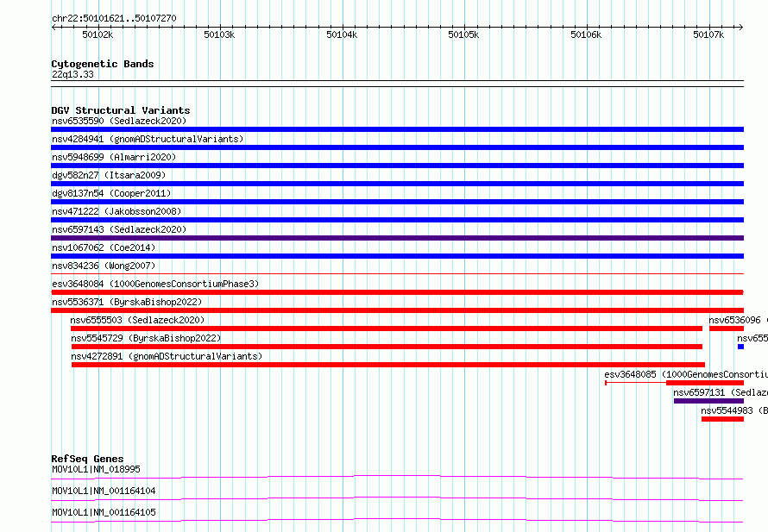Click the nsv6535590 (Sedlazeck2020) variant label
Screen dimensions: 768x532
(118, 121)
